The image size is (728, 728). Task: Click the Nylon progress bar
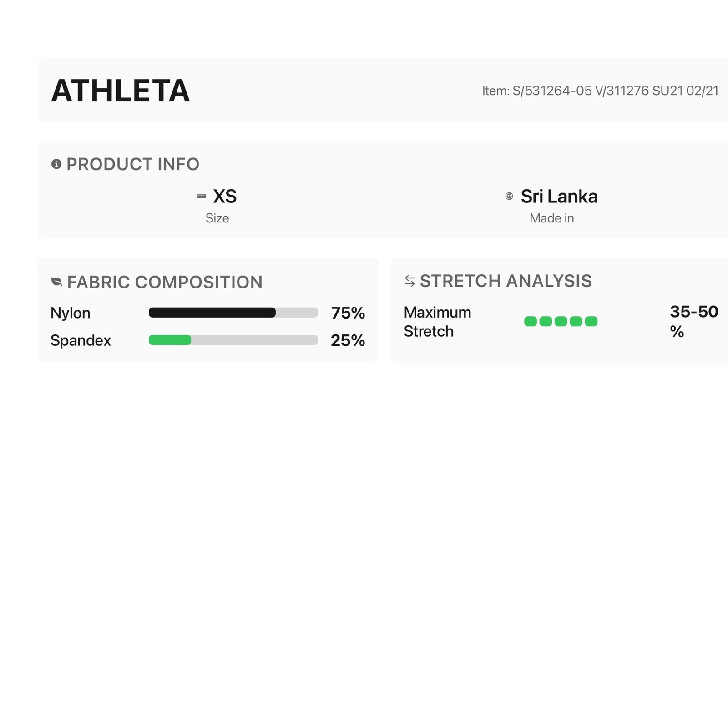tap(233, 313)
